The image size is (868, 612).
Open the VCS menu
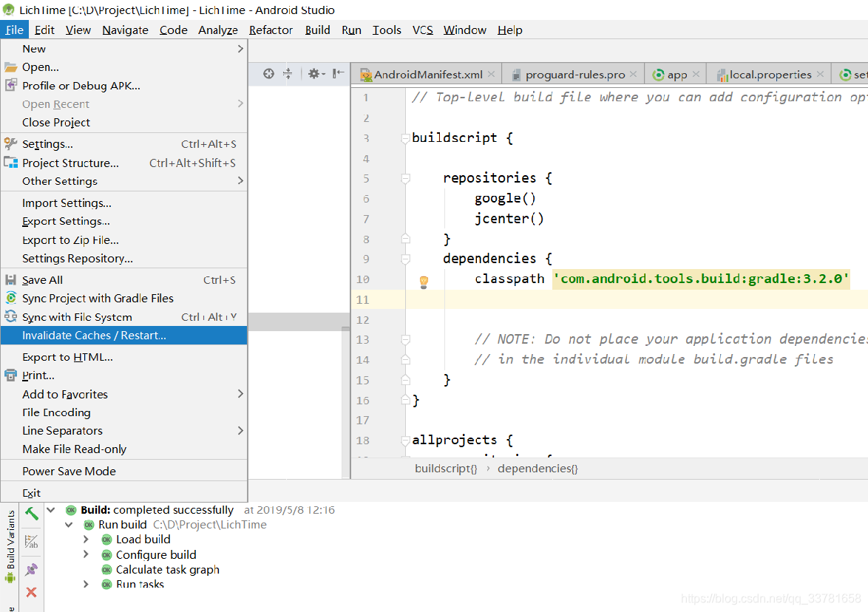click(423, 30)
